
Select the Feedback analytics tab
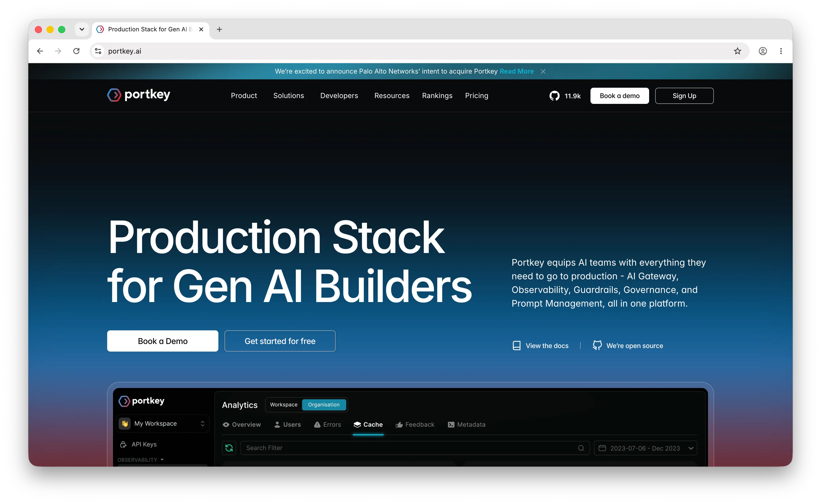click(415, 425)
